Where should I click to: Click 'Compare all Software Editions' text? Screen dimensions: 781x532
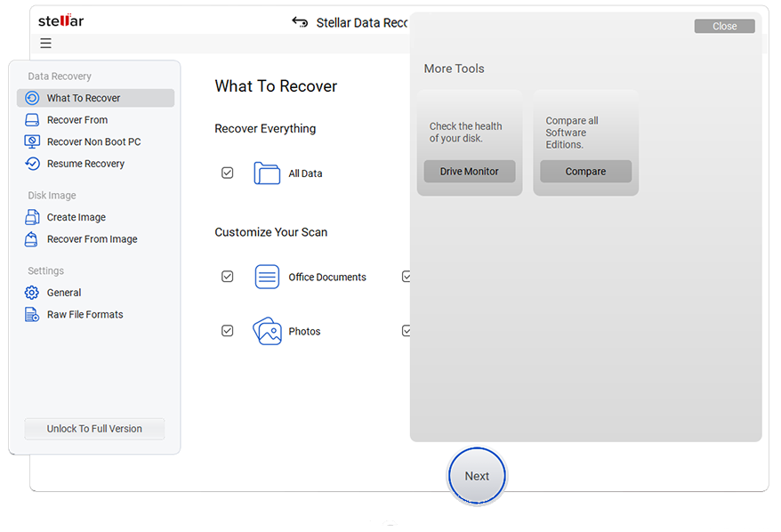coord(572,133)
